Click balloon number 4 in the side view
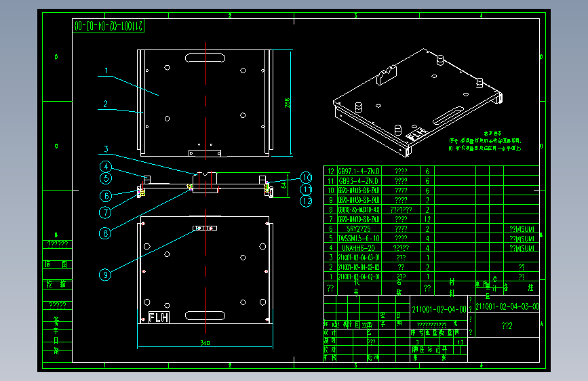This screenshot has width=588, height=381. click(106, 167)
